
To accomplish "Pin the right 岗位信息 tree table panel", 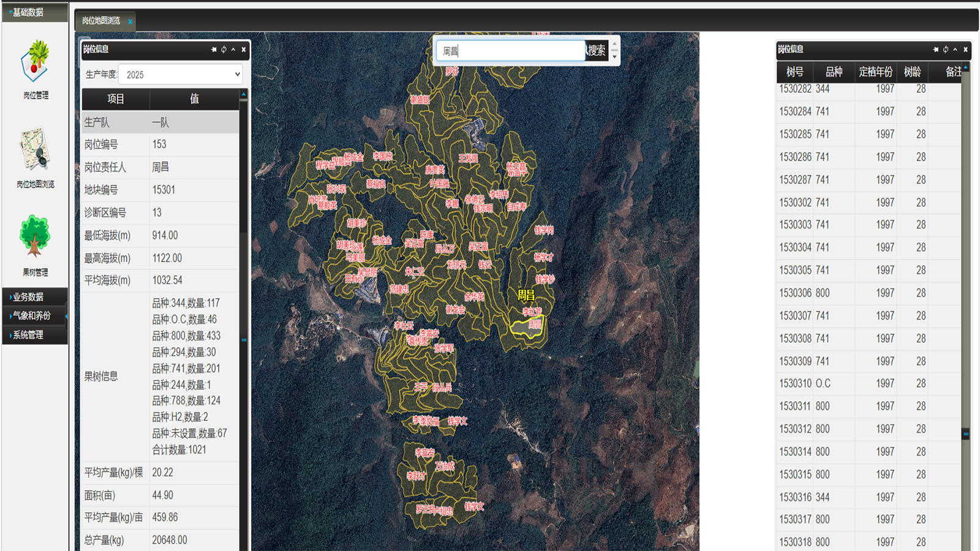I will [936, 50].
